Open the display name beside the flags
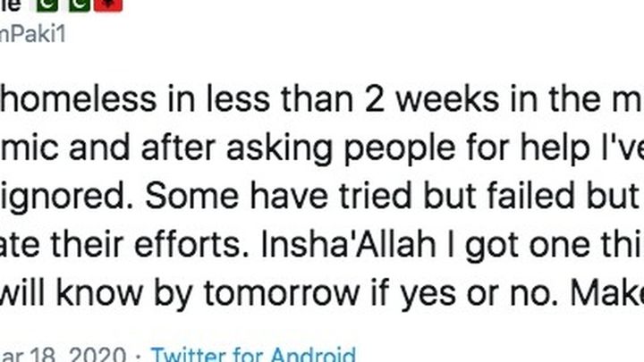644x362 pixels. [x=10, y=5]
